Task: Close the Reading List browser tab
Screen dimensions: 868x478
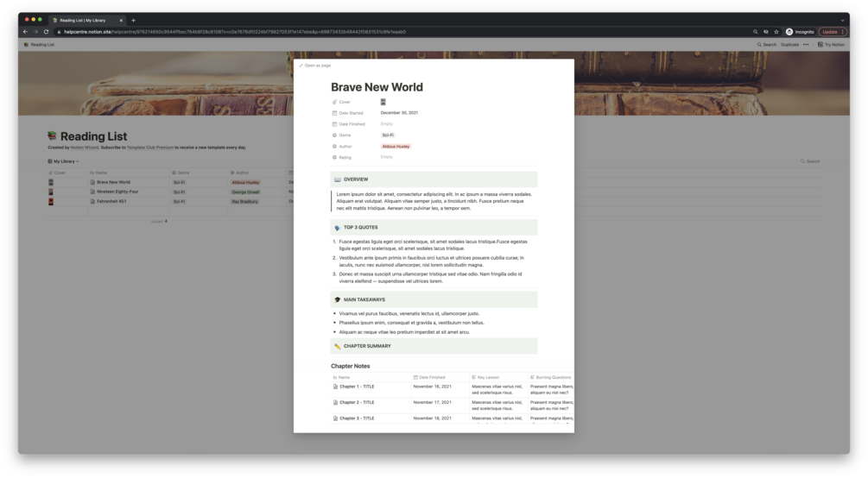Action: click(121, 21)
